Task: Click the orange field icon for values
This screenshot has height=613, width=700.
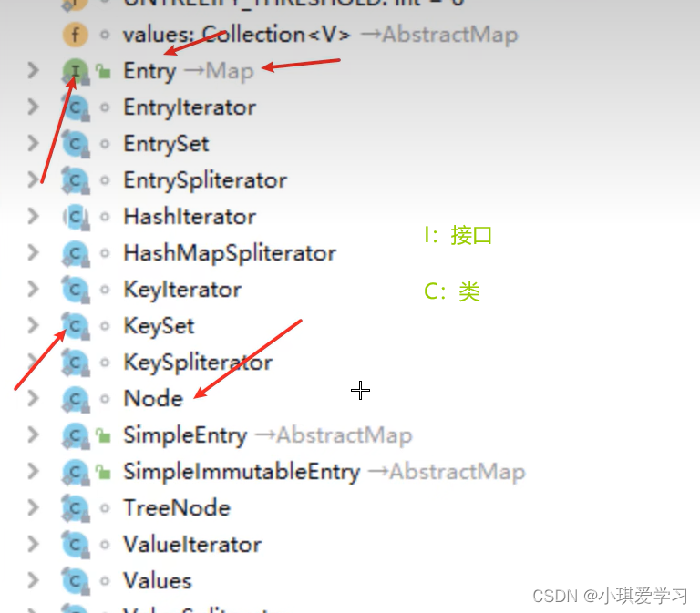Action: [x=76, y=35]
